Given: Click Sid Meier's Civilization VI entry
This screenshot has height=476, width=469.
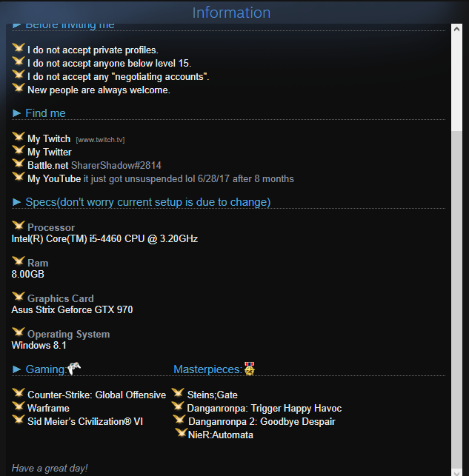Looking at the screenshot, I should click(85, 422).
